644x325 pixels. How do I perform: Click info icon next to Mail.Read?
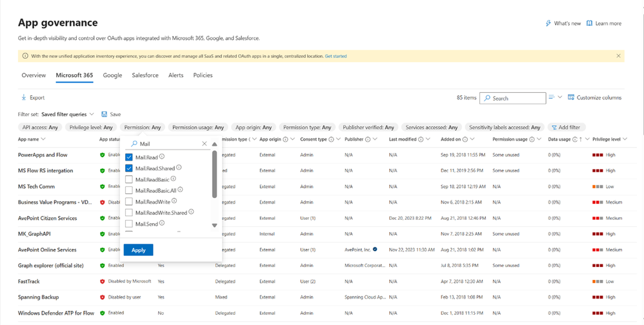click(162, 156)
